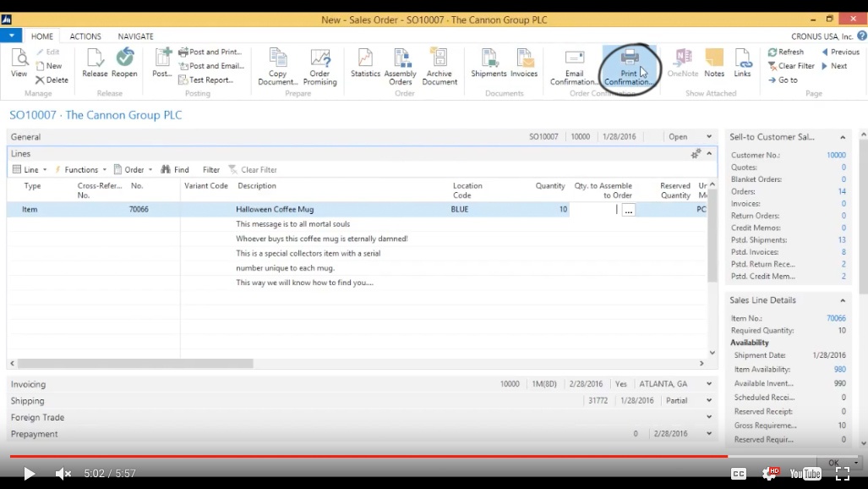Open Links attachments
The width and height of the screenshot is (868, 489).
742,63
